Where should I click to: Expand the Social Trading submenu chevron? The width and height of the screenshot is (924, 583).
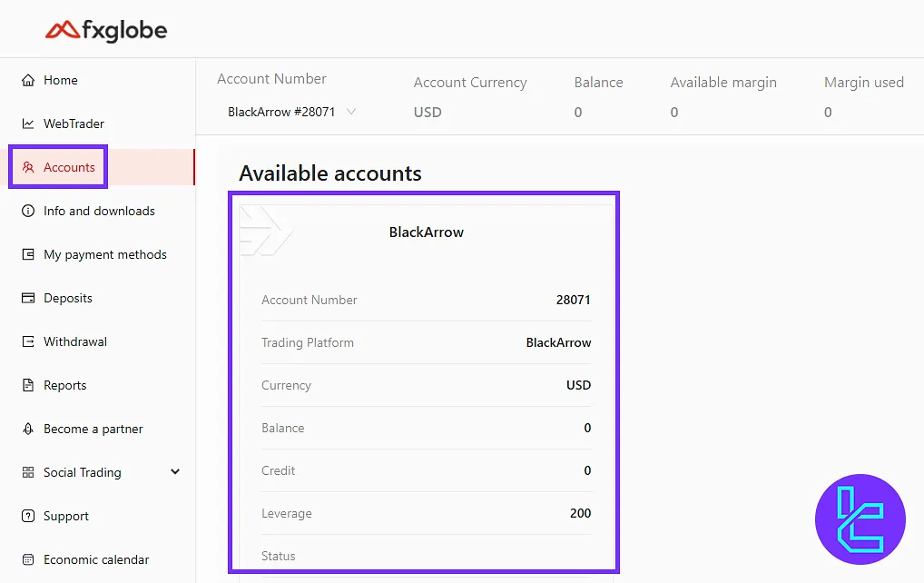coord(175,472)
